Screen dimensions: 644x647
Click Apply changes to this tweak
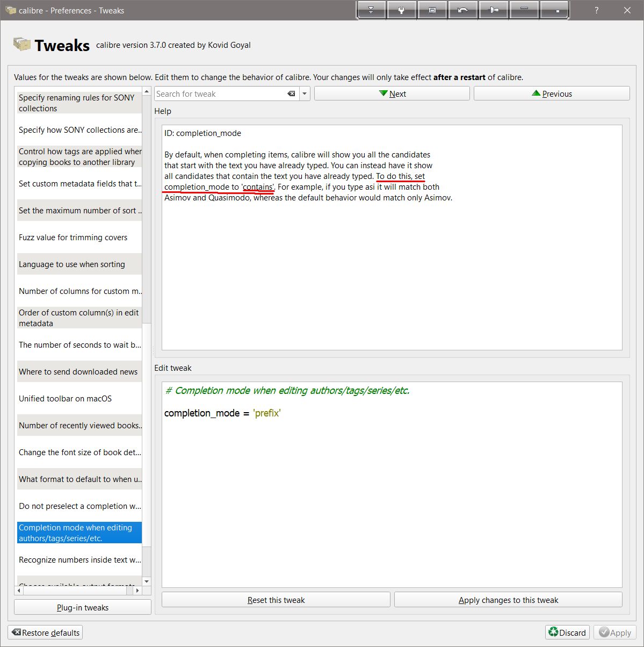508,600
